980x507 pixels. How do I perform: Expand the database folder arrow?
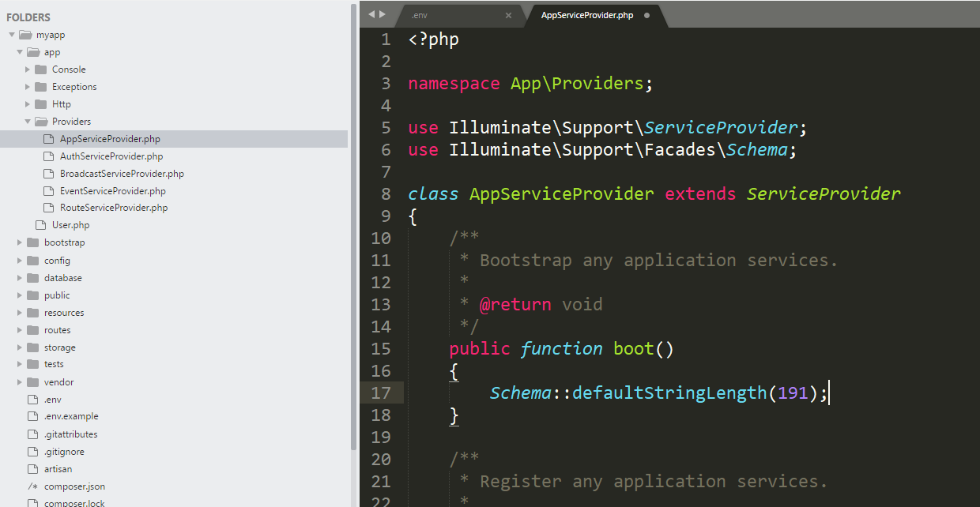20,278
